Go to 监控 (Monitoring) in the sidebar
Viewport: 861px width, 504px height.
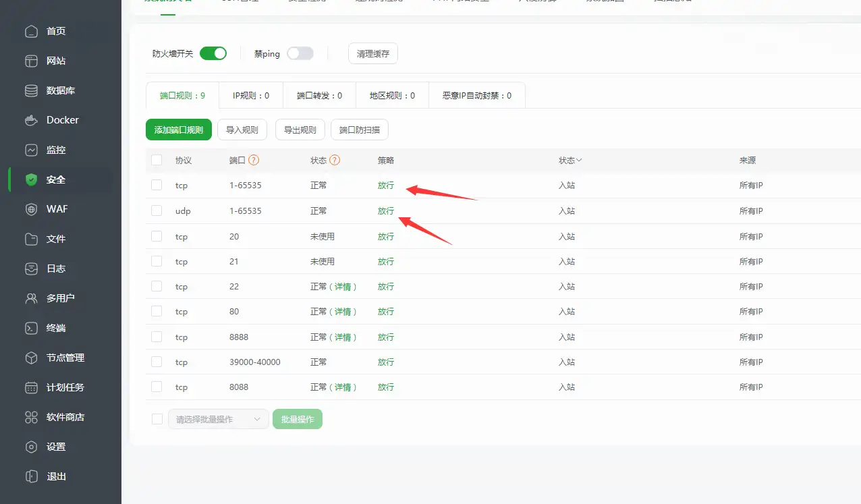(57, 150)
